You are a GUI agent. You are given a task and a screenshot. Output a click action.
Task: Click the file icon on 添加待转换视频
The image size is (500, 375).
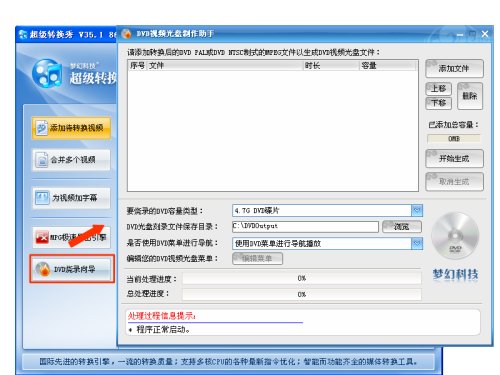[42, 128]
